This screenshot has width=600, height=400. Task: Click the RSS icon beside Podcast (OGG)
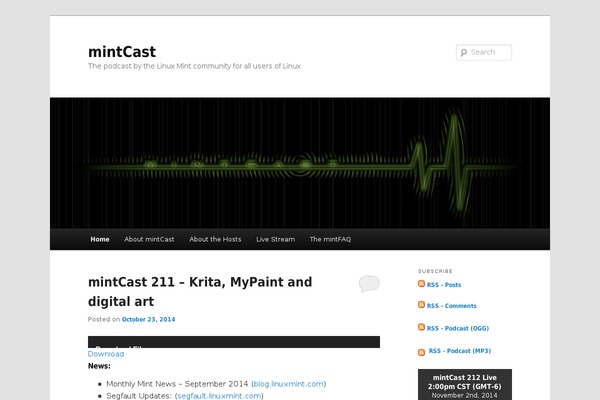(x=421, y=327)
